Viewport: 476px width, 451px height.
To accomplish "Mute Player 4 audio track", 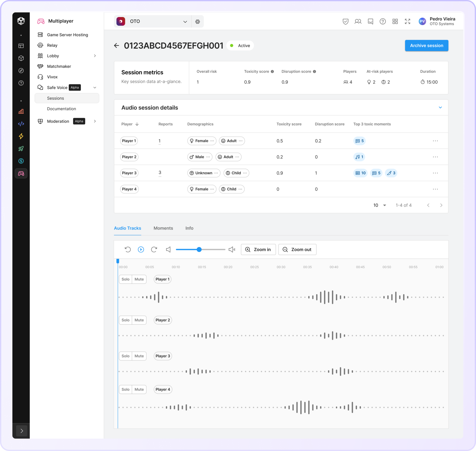I will pos(139,389).
